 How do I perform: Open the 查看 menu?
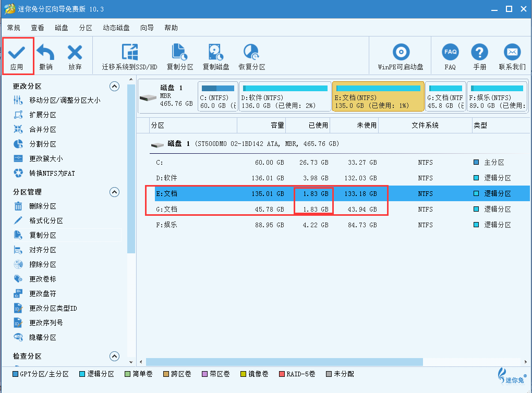click(x=38, y=28)
